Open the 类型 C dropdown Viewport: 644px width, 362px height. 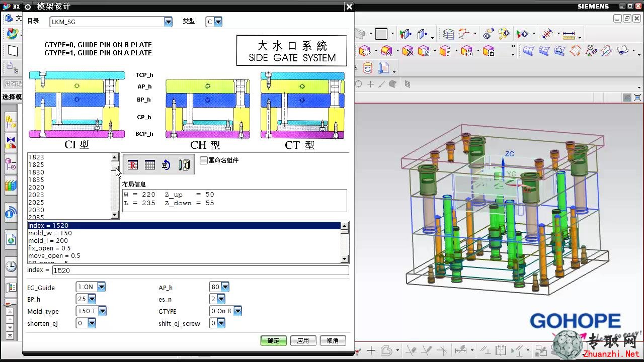[x=218, y=22]
